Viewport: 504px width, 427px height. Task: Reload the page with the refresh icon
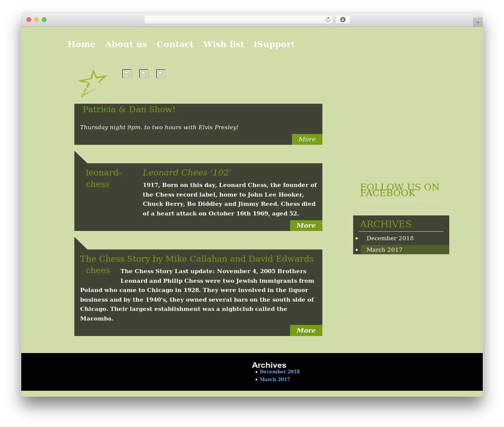pos(328,20)
